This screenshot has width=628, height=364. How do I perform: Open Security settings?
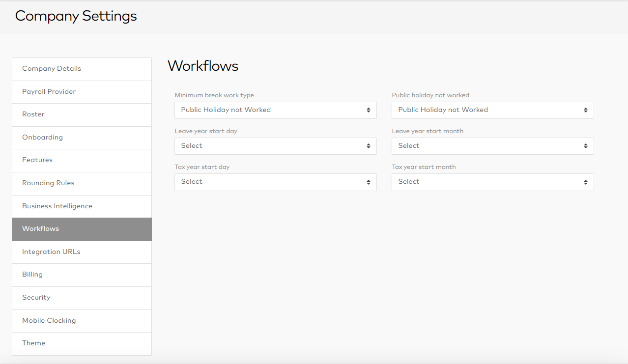[82, 298]
